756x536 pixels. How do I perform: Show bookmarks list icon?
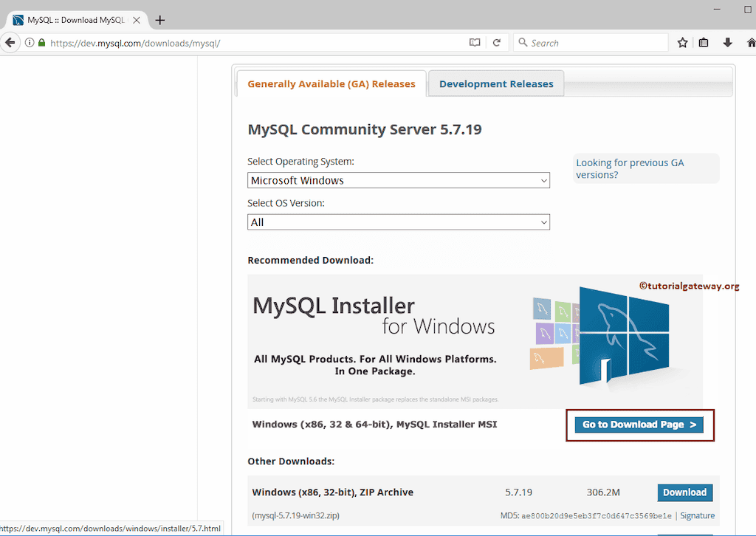point(704,43)
